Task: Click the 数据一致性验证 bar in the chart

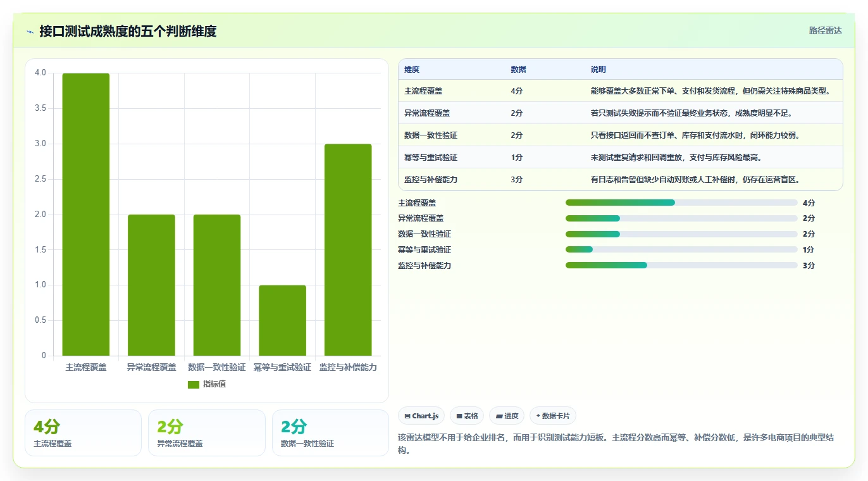Action: [x=217, y=285]
